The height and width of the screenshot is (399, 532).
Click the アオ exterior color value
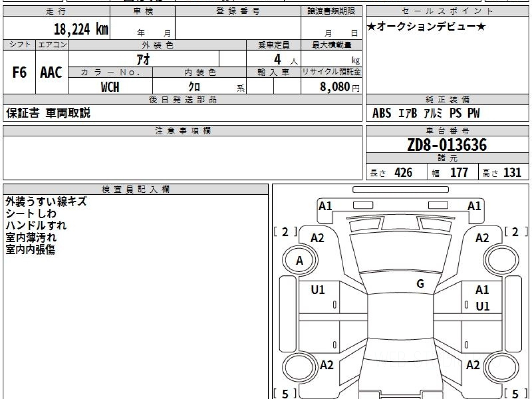[x=144, y=59]
